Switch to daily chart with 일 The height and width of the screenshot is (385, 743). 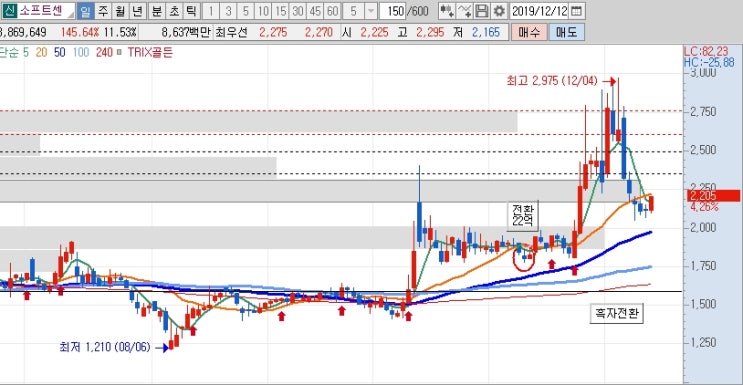point(85,10)
